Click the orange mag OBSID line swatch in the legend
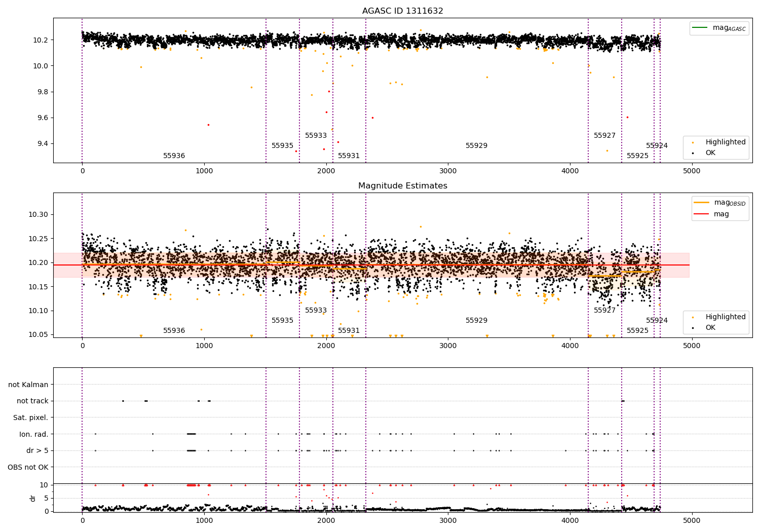 [702, 202]
